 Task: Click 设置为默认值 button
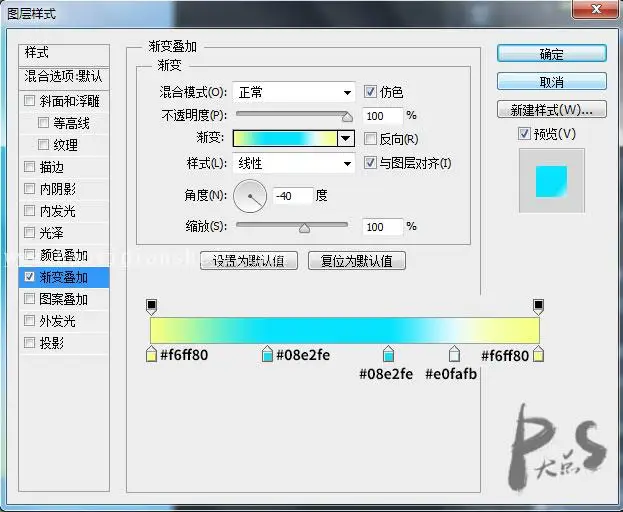click(249, 261)
